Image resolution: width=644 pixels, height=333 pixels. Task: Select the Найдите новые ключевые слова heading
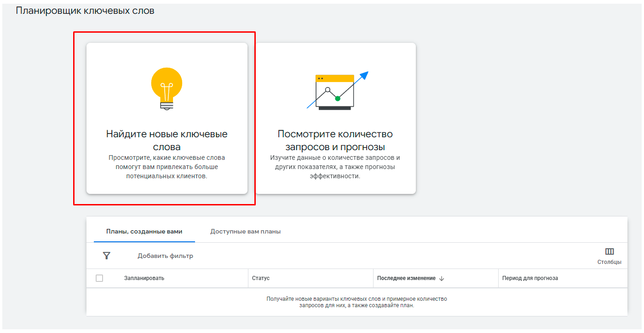point(167,140)
